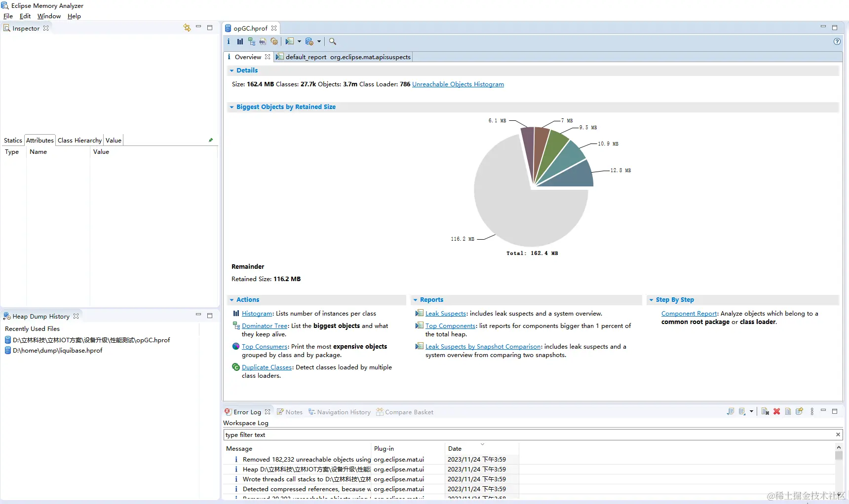Open Unreachable Objects Histogram link
The height and width of the screenshot is (504, 849).
[458, 84]
